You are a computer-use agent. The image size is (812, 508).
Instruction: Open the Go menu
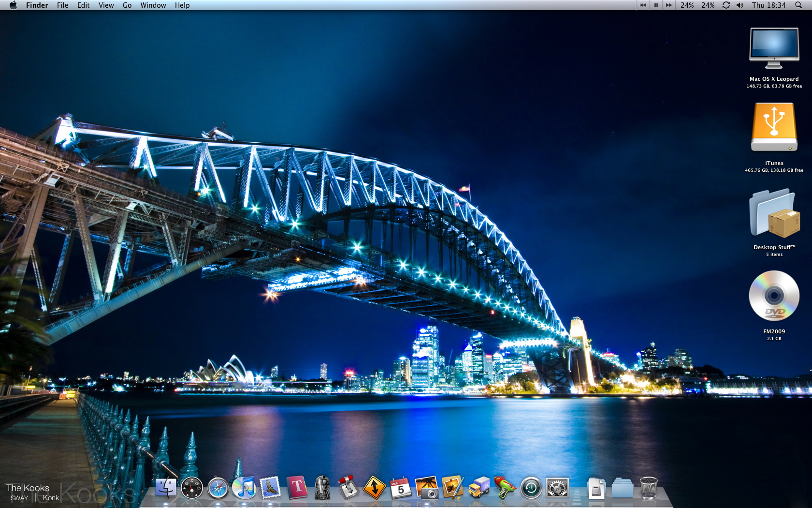click(x=127, y=5)
